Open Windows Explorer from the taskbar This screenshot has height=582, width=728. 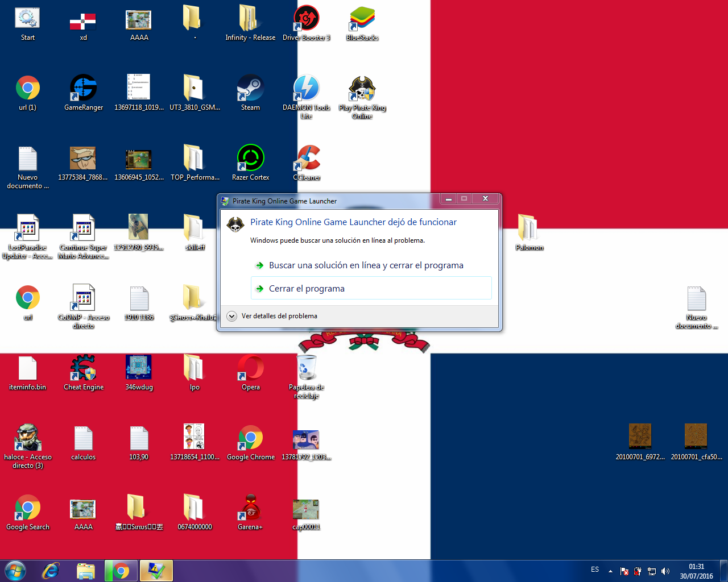tap(86, 571)
